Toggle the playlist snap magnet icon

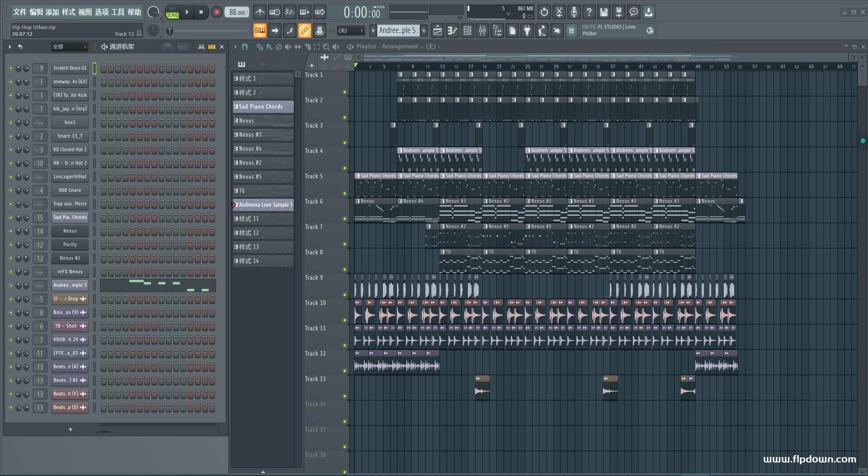(x=245, y=47)
